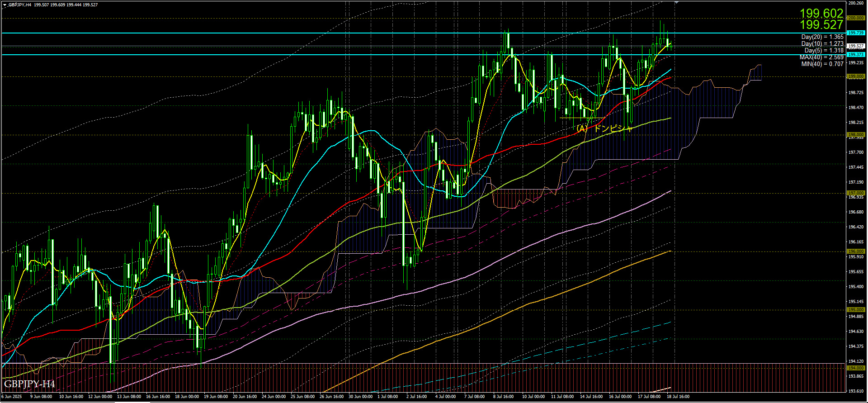The height and width of the screenshot is (403, 868).
Task: Click the 199.609 high value in header
Action: pos(57,5)
